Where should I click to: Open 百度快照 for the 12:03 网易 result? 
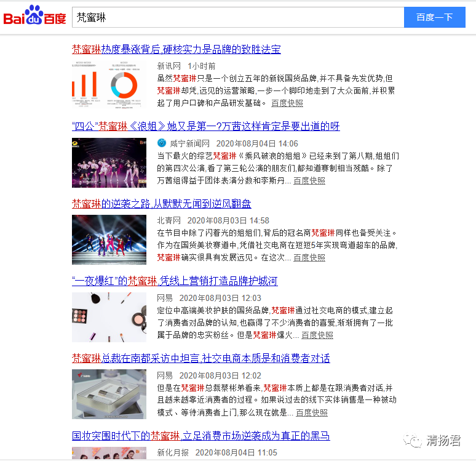coord(317,335)
